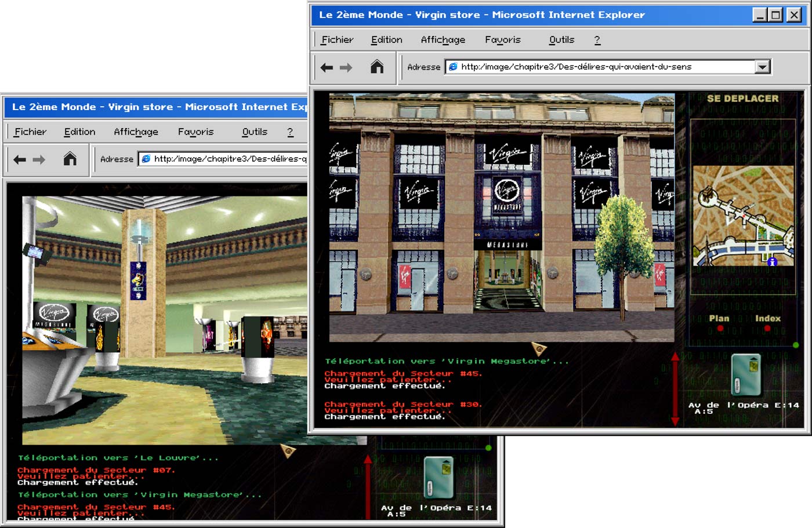
Task: Open the Favoris menu in the front window
Action: tap(502, 40)
